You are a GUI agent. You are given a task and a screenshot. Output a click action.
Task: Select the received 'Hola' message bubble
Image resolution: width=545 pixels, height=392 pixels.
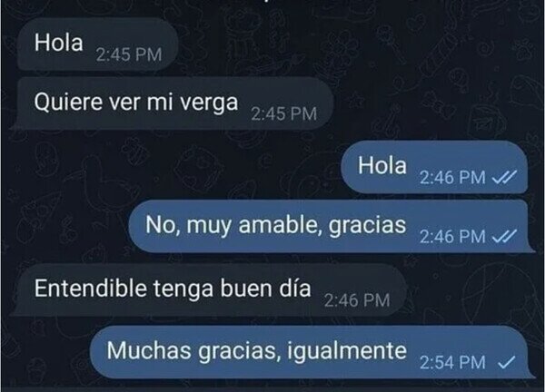[x=97, y=44]
